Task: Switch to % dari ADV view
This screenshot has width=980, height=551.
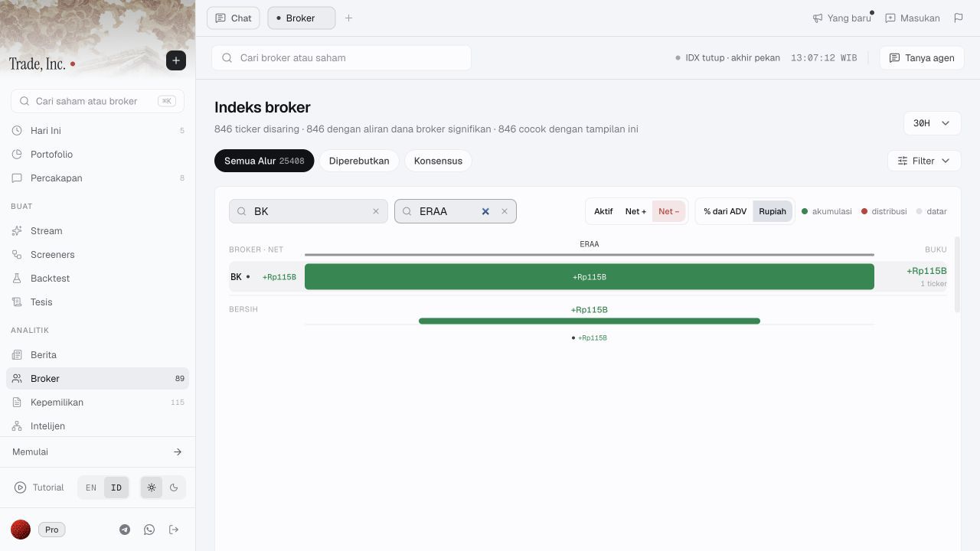Action: 725,211
